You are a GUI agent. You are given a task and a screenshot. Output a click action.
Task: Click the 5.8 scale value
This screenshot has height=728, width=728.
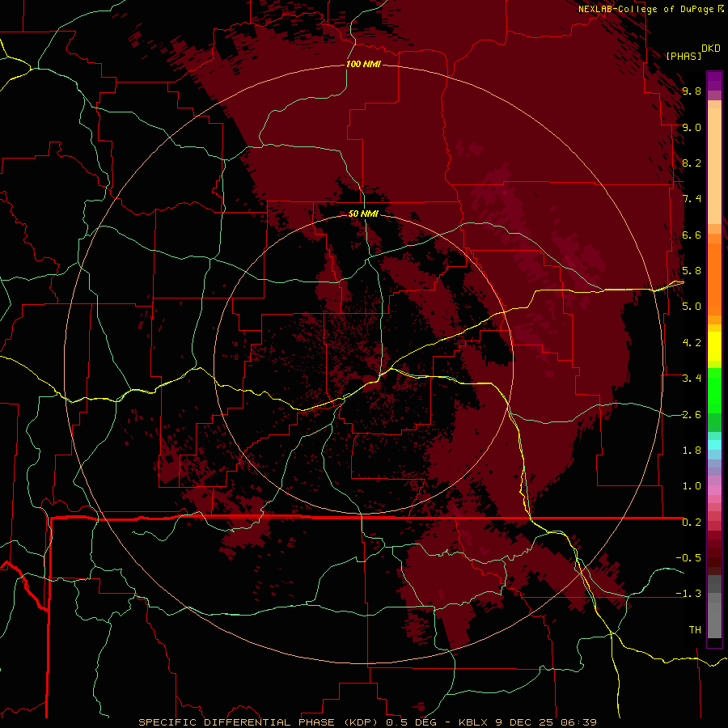tap(692, 271)
